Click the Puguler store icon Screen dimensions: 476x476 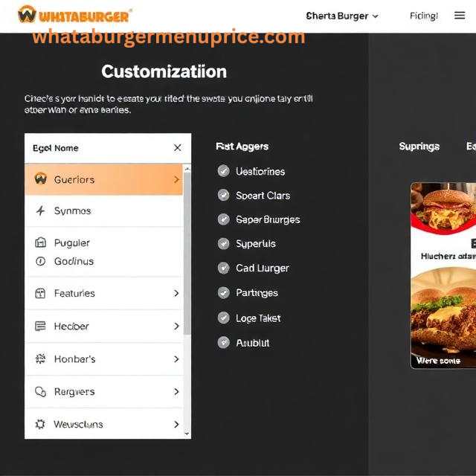point(40,242)
